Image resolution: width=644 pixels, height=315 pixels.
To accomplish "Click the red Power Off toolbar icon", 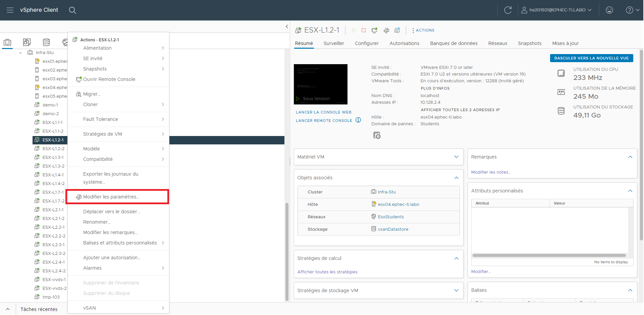I will 364,30.
